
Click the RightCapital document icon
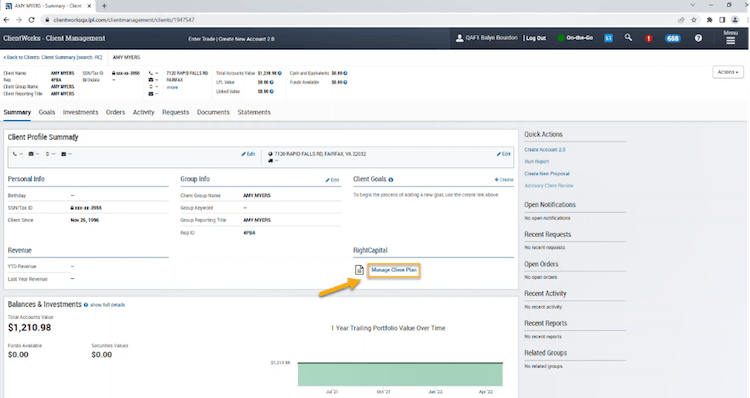[x=359, y=270]
